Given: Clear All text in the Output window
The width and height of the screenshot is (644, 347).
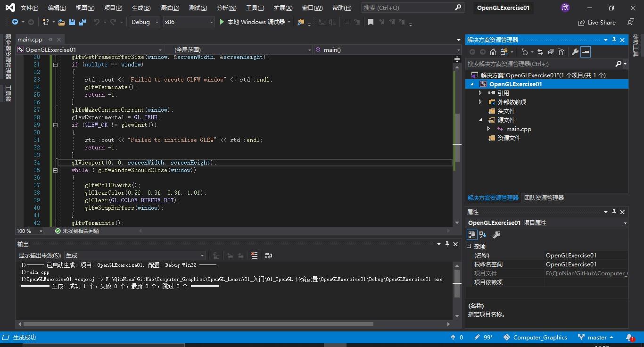Looking at the screenshot, I should pos(254,256).
